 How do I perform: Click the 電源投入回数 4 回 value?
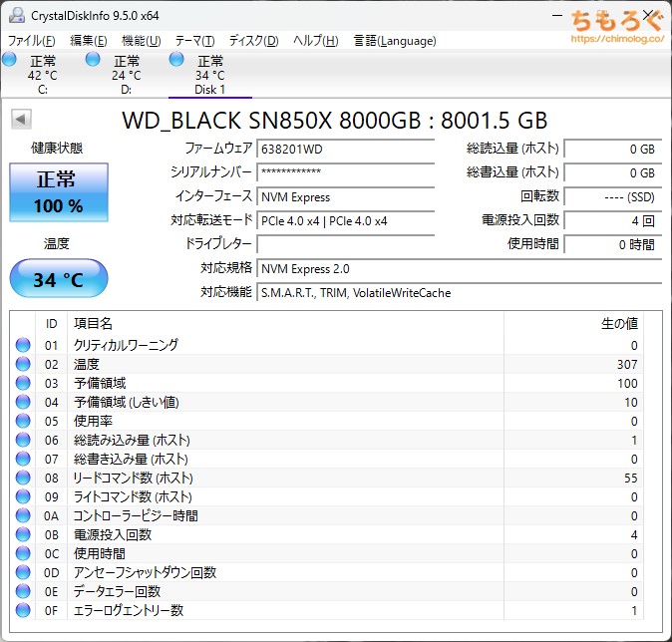(x=613, y=221)
